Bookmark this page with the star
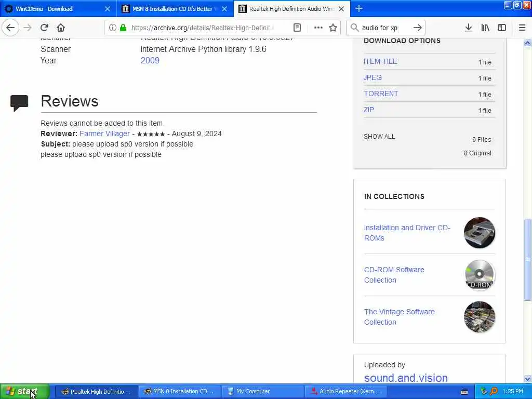This screenshot has width=532, height=399. click(x=333, y=28)
